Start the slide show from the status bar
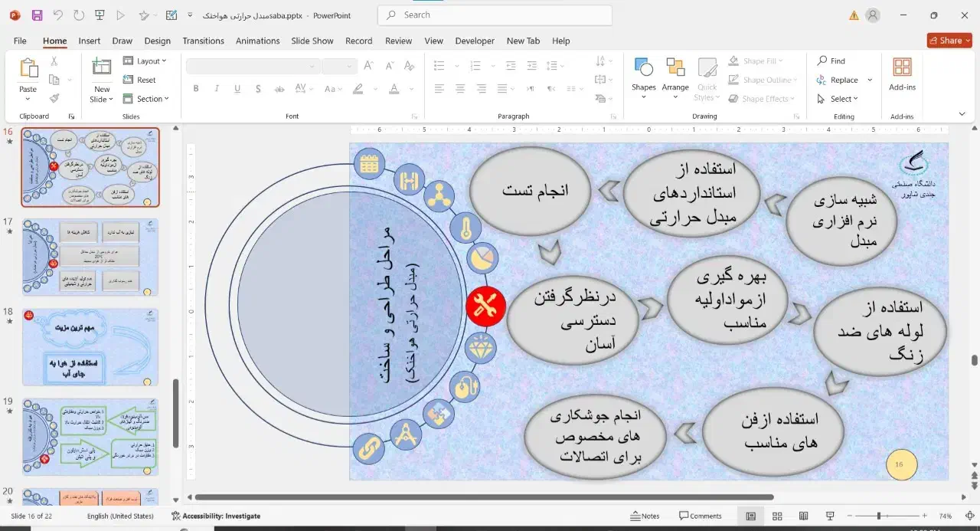The height and width of the screenshot is (531, 980). tap(829, 516)
